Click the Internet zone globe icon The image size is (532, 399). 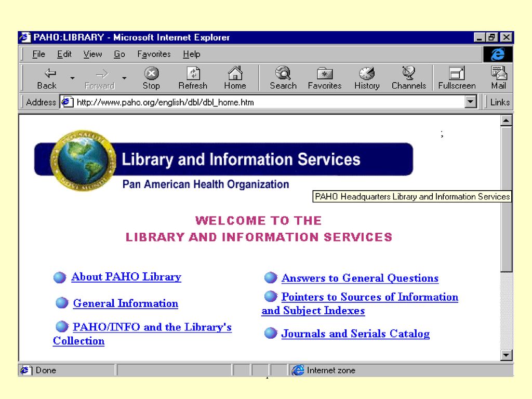[298, 370]
